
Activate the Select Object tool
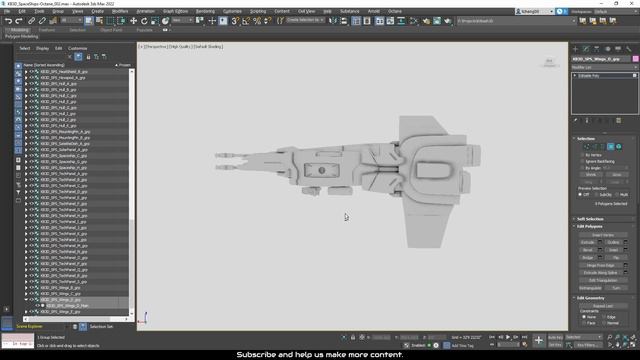click(89, 21)
